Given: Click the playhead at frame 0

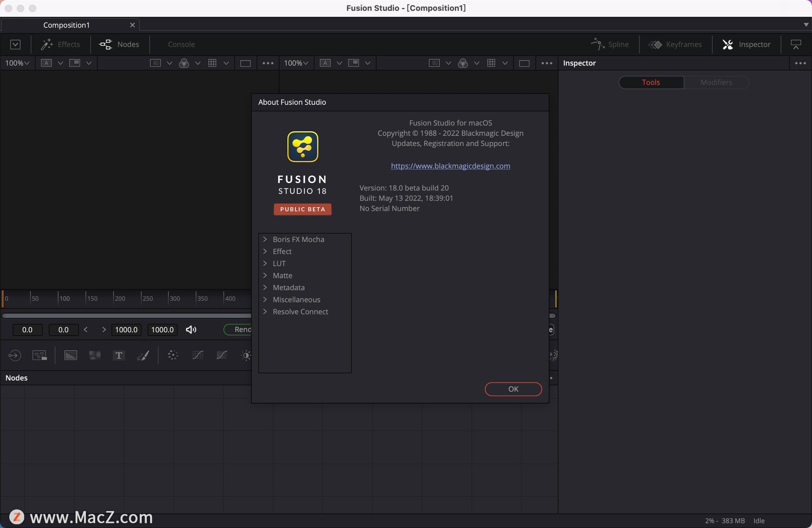Looking at the screenshot, I should click(x=3, y=298).
